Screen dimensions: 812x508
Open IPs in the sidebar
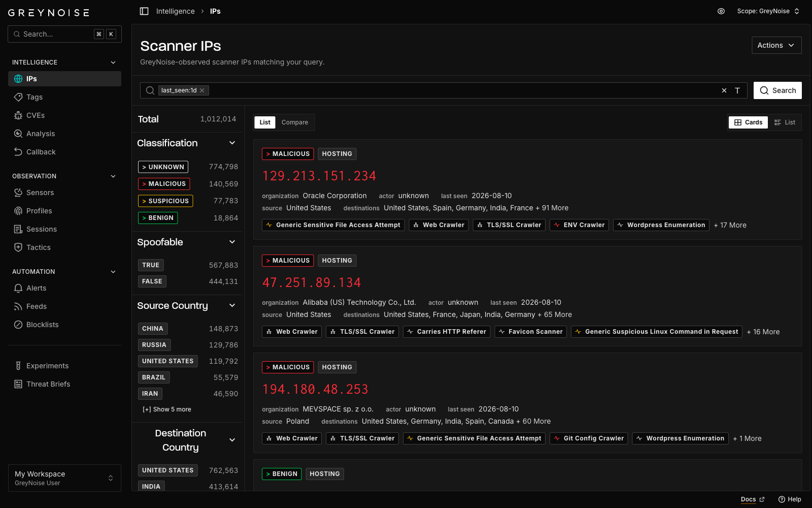64,79
